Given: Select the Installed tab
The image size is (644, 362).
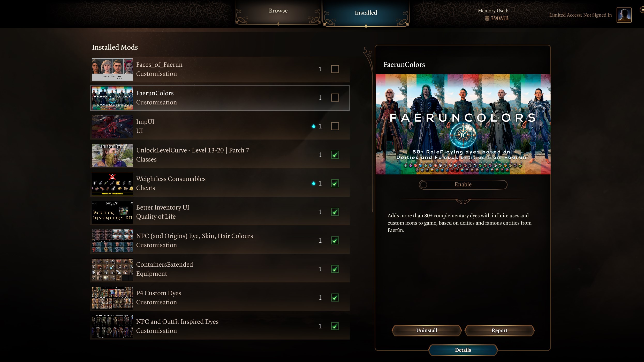Looking at the screenshot, I should point(365,12).
